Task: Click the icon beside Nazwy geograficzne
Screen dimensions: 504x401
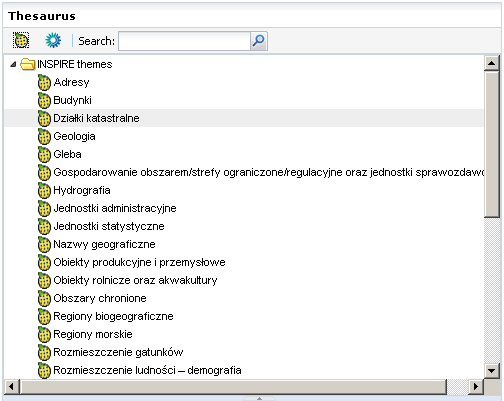Action: pyautogui.click(x=44, y=244)
